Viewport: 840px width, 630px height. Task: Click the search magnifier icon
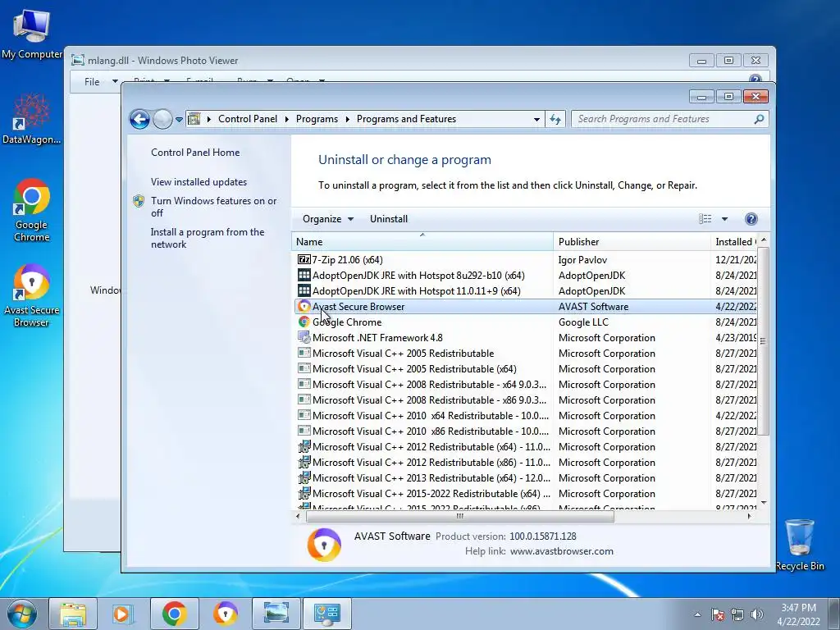pos(759,119)
